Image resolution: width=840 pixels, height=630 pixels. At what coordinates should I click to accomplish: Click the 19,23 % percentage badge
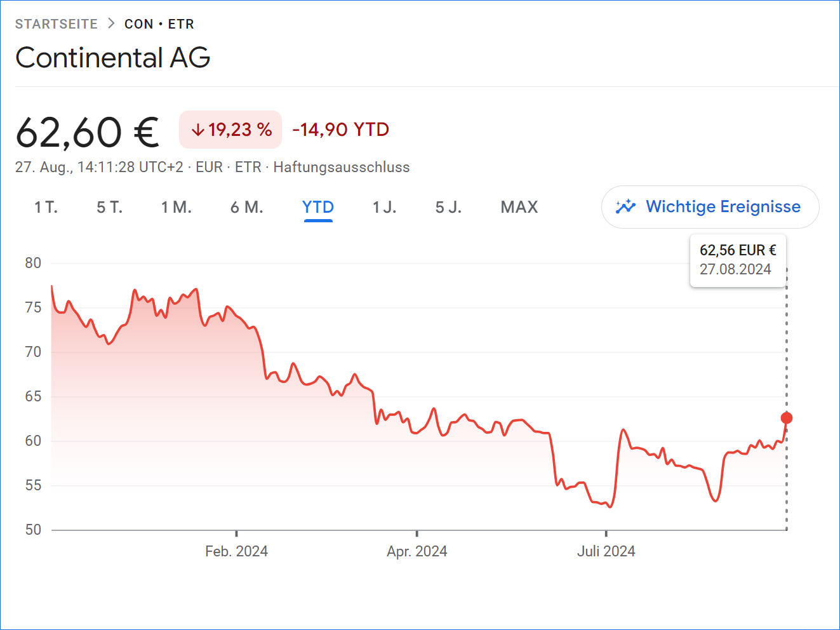(230, 129)
